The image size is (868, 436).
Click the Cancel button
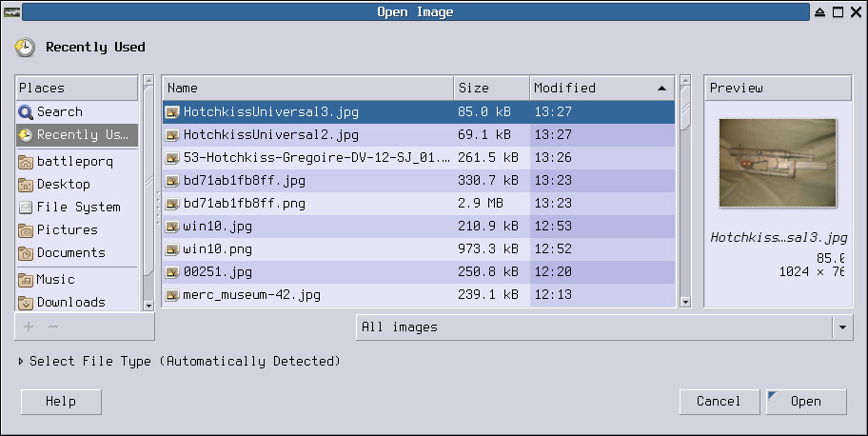(x=720, y=402)
